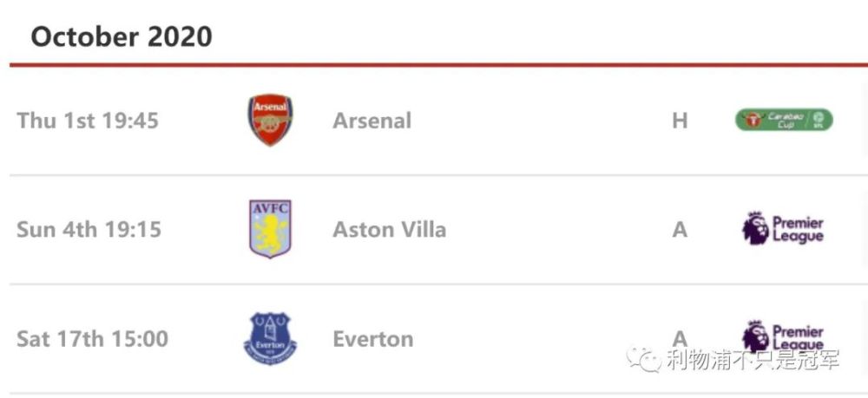Click the Carabao Cup competition badge
This screenshot has width=868, height=398.
tap(784, 120)
